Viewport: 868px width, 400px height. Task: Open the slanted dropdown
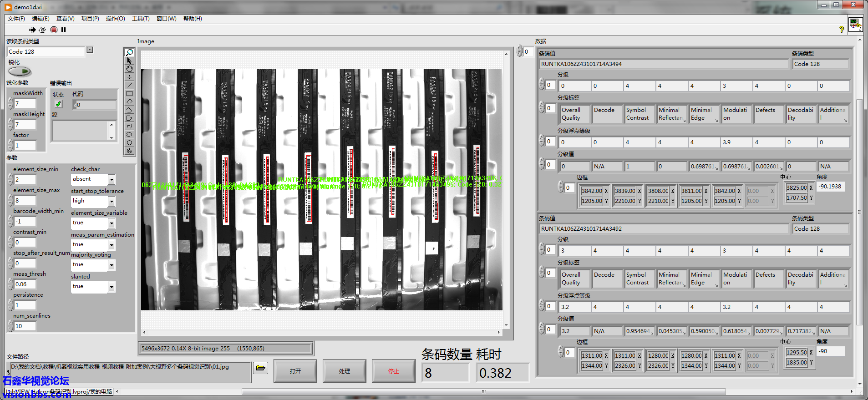coord(112,287)
